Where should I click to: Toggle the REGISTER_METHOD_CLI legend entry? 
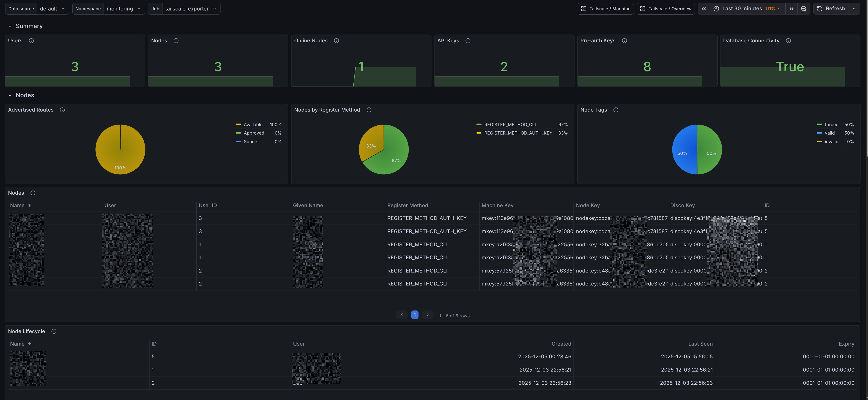510,124
